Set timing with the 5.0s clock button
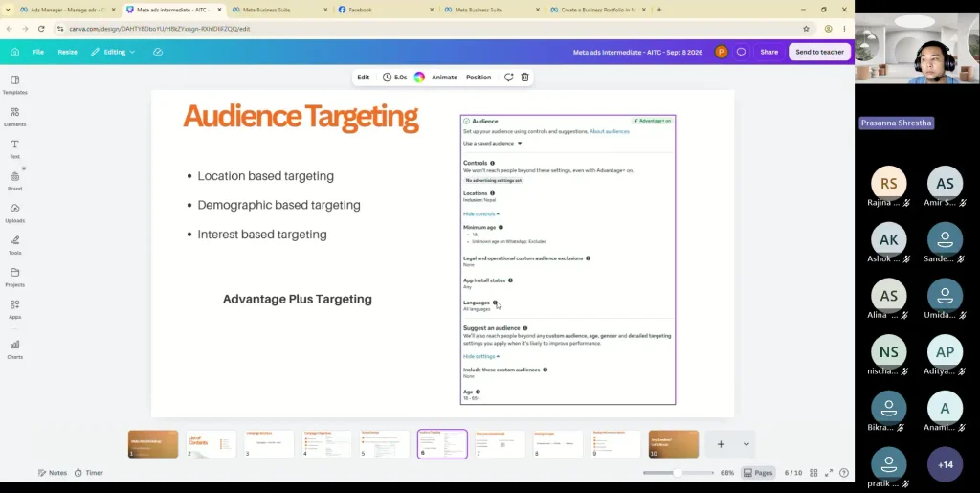The height and width of the screenshot is (493, 980). [394, 77]
